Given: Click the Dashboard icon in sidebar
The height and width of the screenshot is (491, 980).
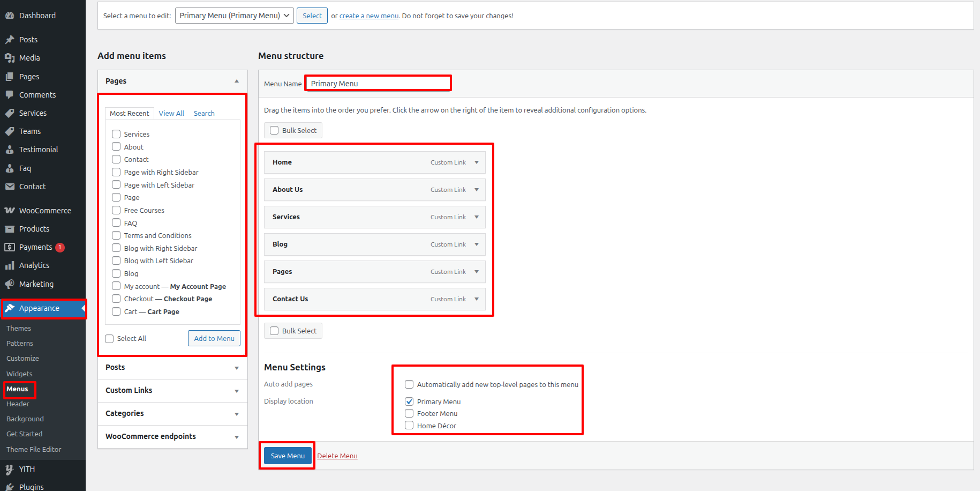Looking at the screenshot, I should click(10, 16).
